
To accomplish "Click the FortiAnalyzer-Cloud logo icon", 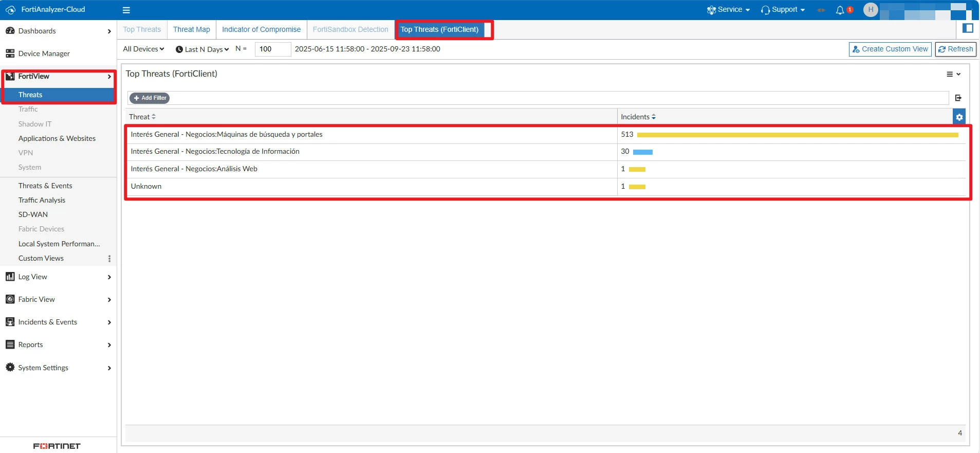I will click(x=10, y=10).
